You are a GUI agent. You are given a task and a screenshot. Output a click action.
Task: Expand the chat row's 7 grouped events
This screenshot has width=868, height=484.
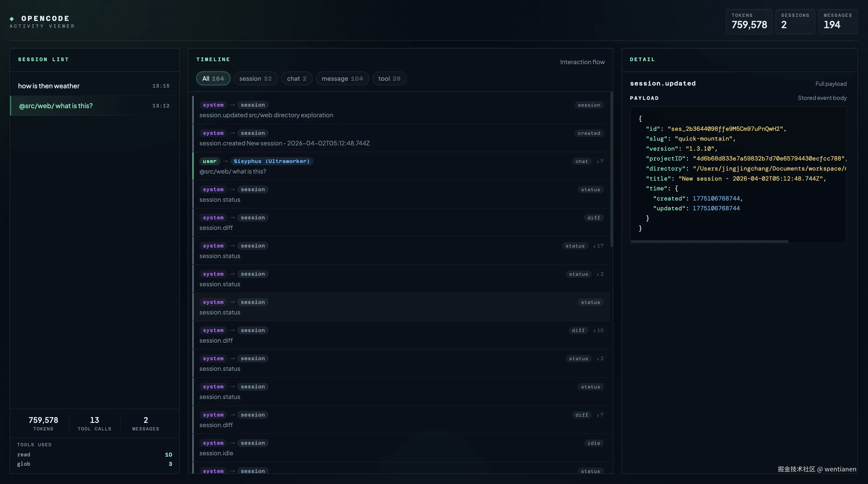(x=600, y=162)
